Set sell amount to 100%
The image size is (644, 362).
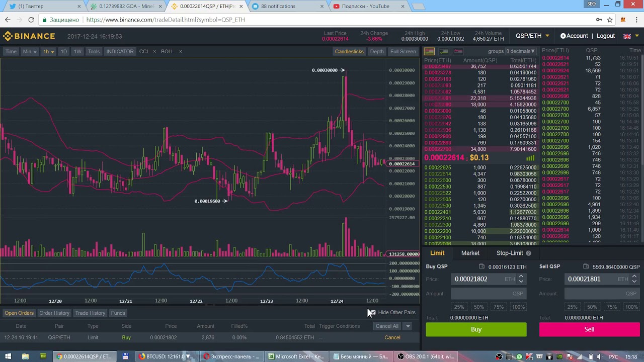click(631, 307)
